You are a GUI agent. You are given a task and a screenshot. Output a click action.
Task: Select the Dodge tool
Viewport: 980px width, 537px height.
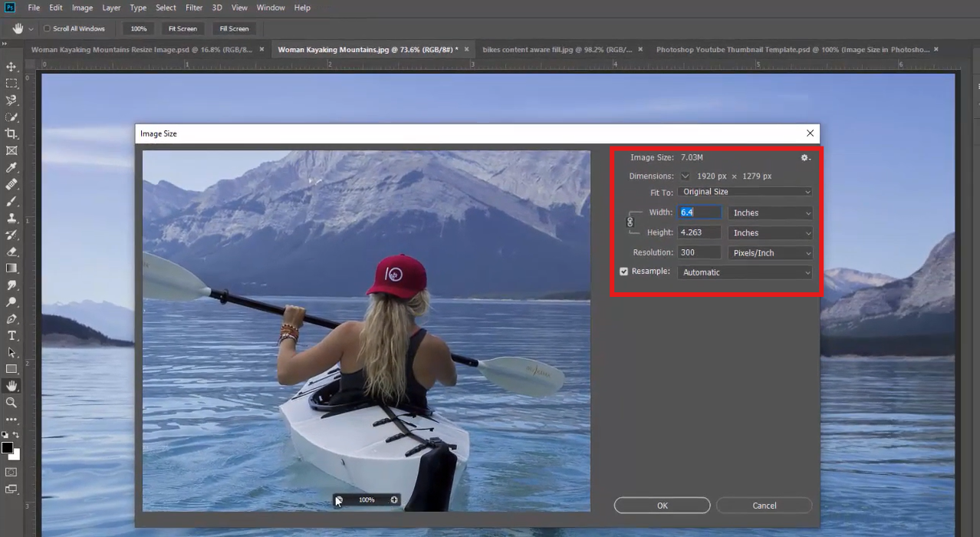pos(12,302)
